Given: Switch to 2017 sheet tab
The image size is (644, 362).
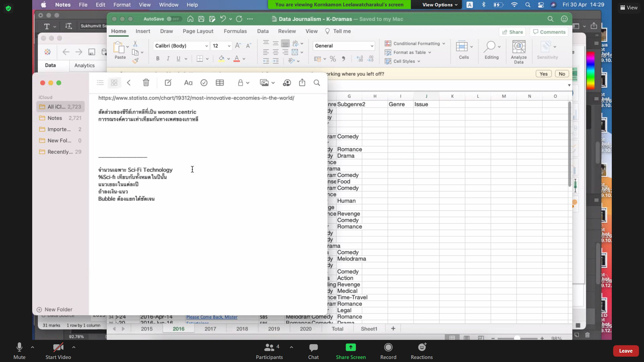Looking at the screenshot, I should [210, 329].
